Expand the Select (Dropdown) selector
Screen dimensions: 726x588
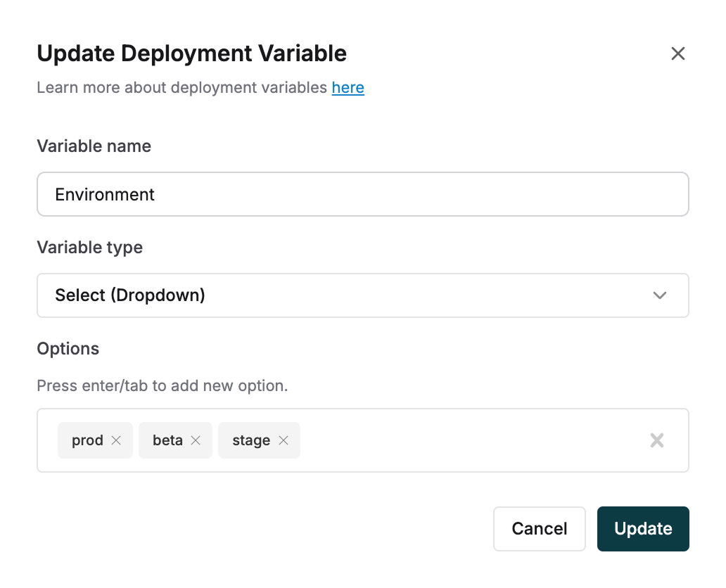click(x=363, y=295)
